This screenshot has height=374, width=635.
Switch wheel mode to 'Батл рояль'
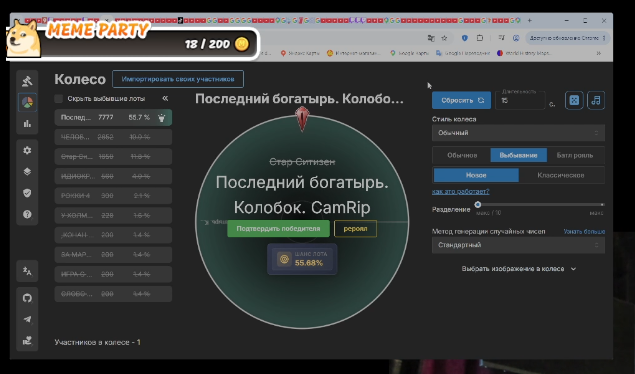click(x=575, y=155)
